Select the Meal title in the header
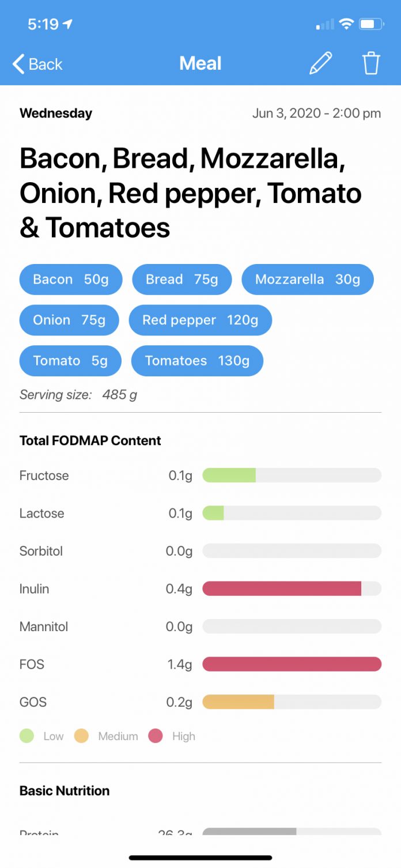Image resolution: width=401 pixels, height=868 pixels. [x=200, y=63]
